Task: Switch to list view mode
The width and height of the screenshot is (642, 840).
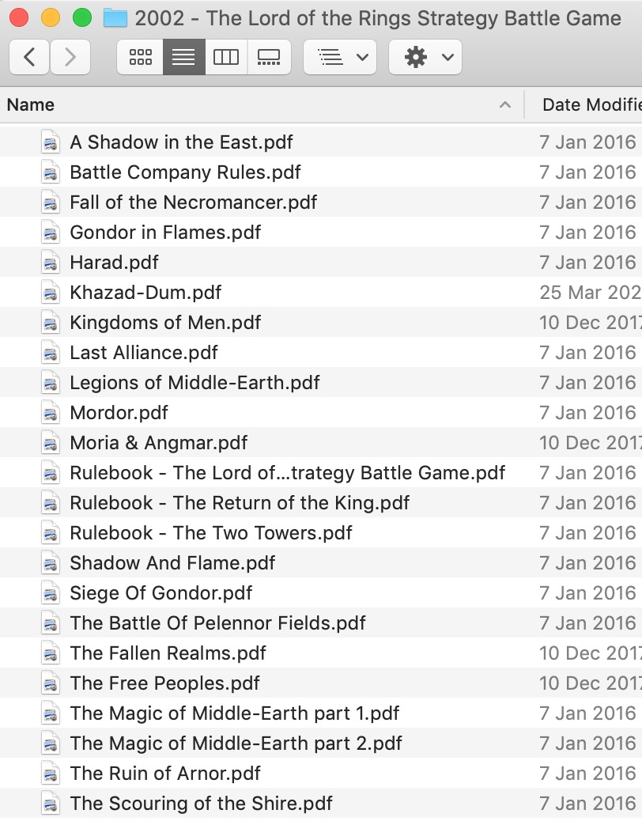Action: coord(183,57)
